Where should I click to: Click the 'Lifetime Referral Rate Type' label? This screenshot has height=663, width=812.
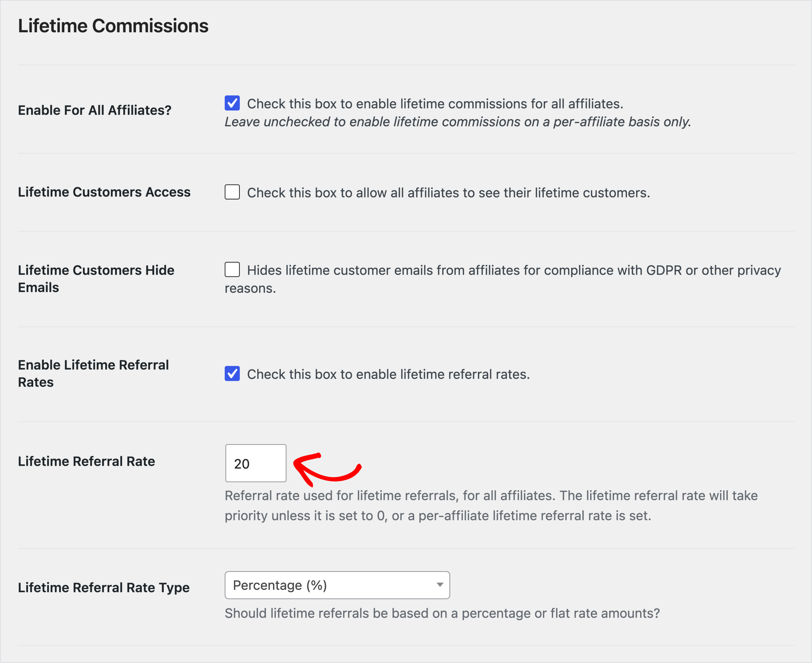point(103,588)
